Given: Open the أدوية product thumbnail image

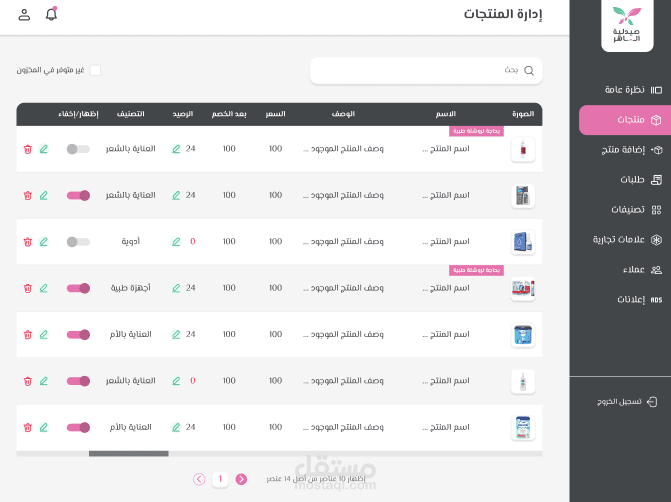Looking at the screenshot, I should click(523, 242).
